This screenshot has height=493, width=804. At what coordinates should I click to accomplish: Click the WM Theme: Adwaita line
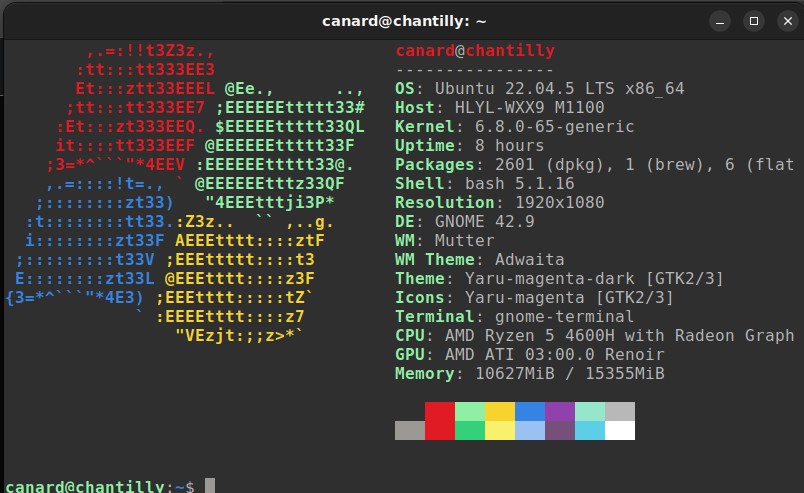point(479,259)
